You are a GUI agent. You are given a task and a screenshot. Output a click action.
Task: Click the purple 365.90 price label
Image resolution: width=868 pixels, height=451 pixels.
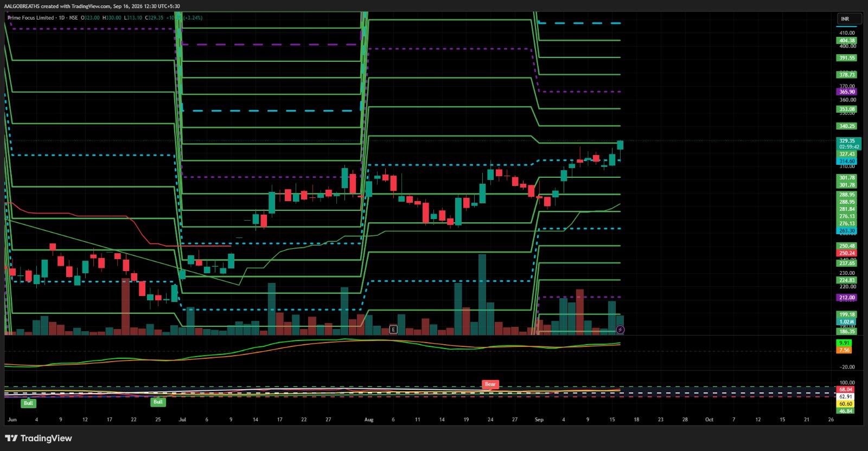click(847, 92)
